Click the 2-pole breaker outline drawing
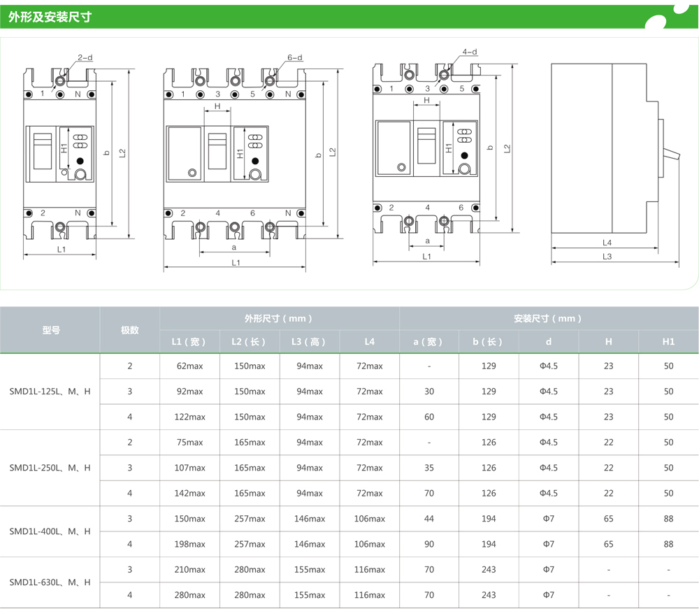Screen dimensions: 699x616 coord(60,154)
